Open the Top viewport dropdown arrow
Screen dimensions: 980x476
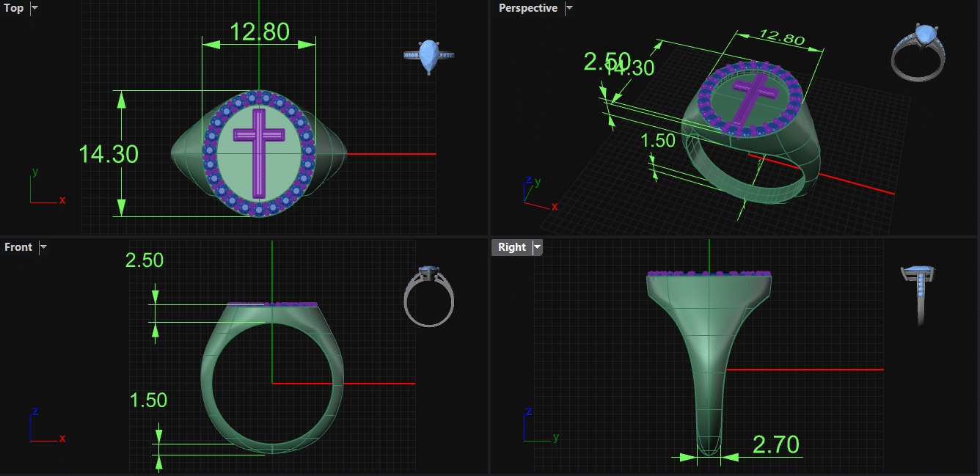[x=34, y=8]
